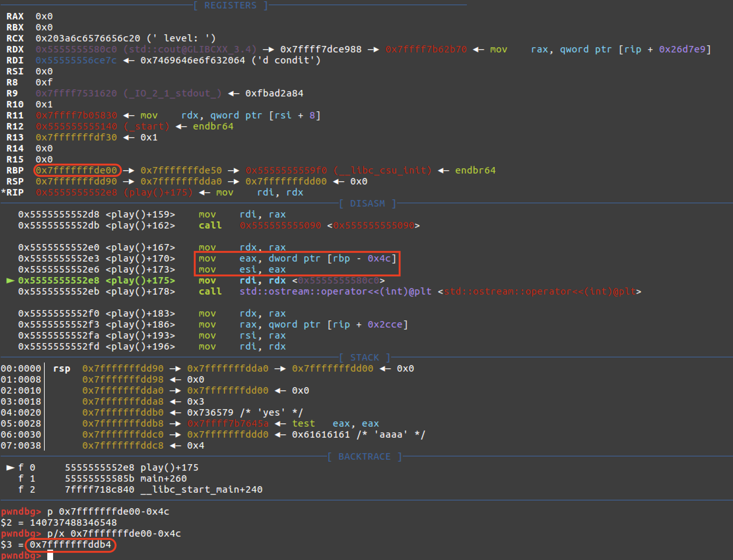The height and width of the screenshot is (560, 733).
Task: Click the call 0x555555555090 address
Action: pos(280,225)
